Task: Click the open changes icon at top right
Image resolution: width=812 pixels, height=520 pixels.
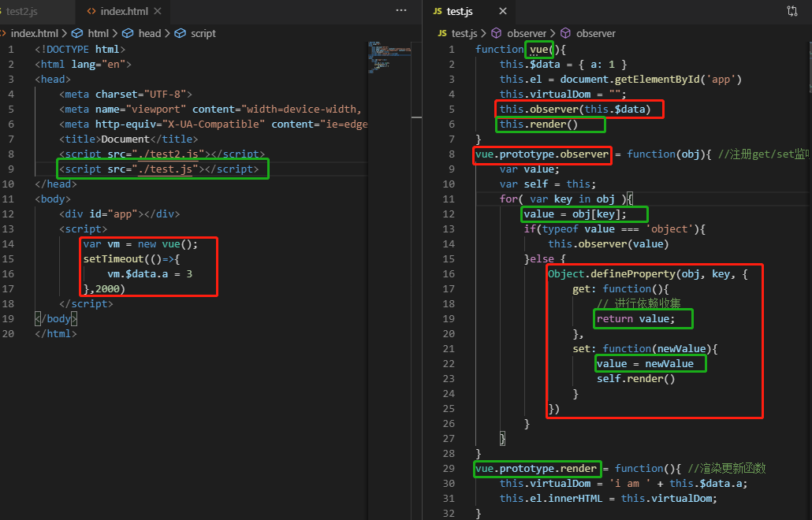Action: pos(792,11)
